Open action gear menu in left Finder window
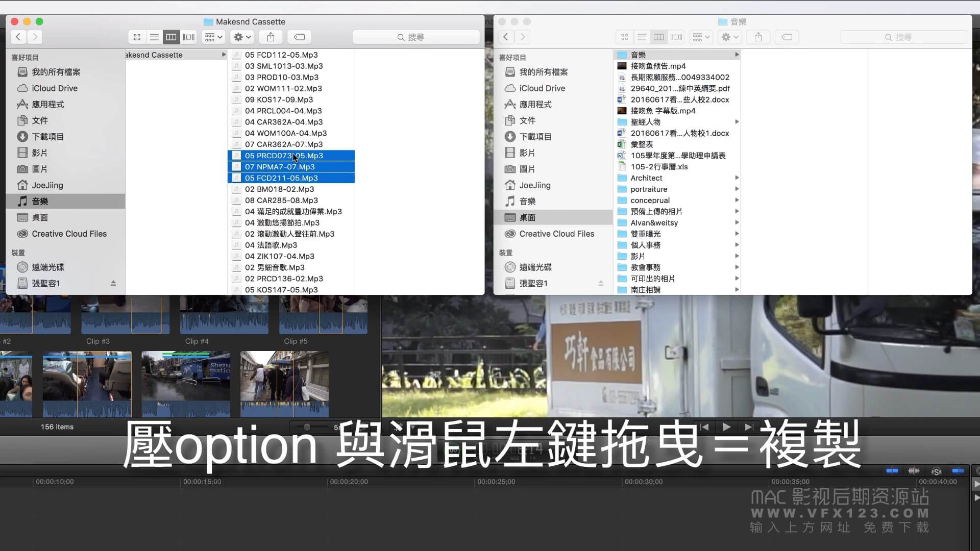This screenshot has width=980, height=551. tap(242, 37)
